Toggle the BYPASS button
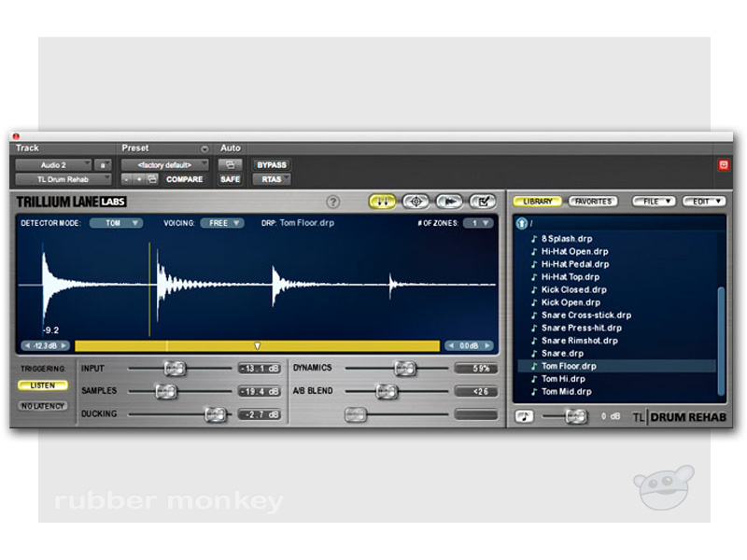The width and height of the screenshot is (747, 560). click(272, 165)
